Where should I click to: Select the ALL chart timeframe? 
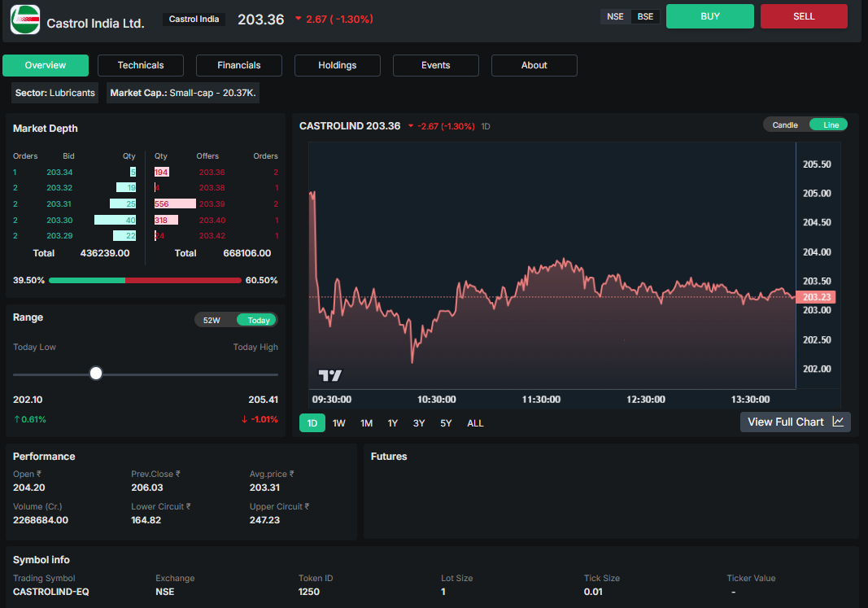click(475, 423)
